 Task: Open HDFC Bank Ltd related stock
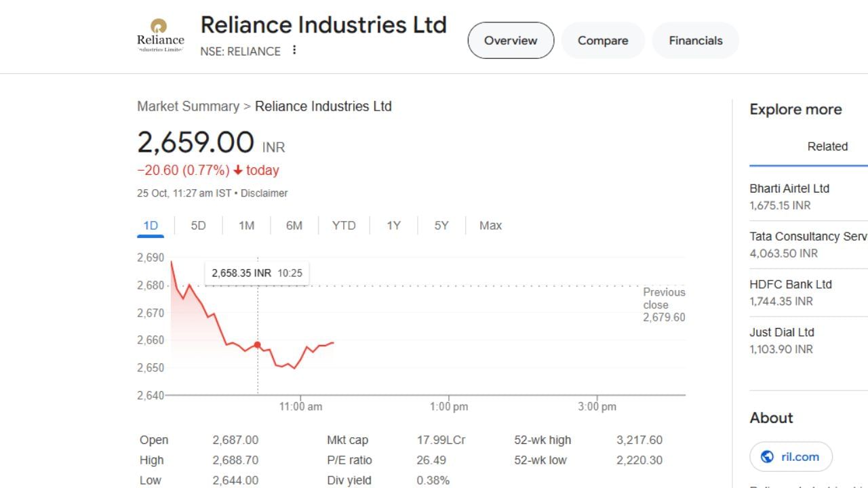[x=808, y=293]
